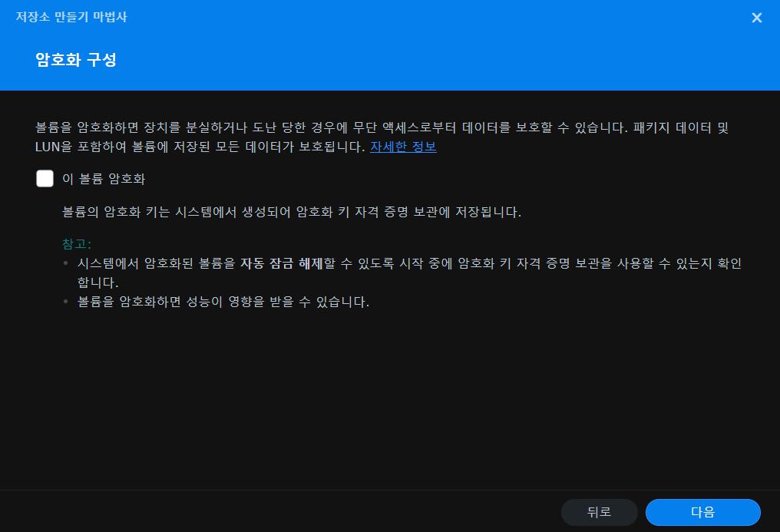
Task: Click the words 패키지 데이터 및 in description
Action: [x=681, y=127]
